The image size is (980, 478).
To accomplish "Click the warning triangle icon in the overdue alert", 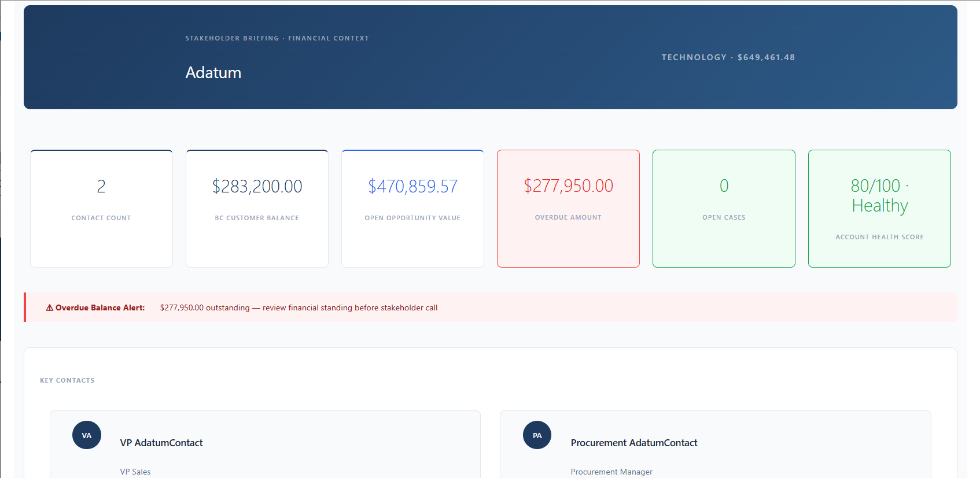I will 50,307.
